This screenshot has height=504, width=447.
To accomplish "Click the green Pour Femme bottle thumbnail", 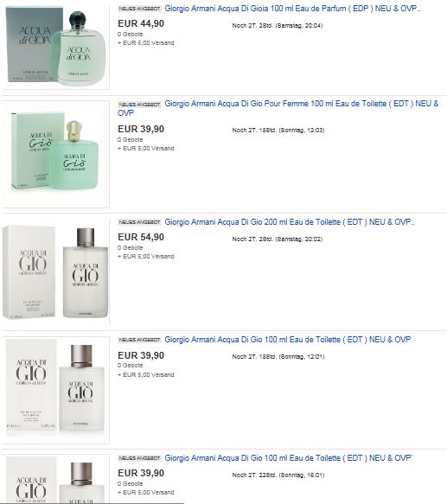I will point(55,153).
